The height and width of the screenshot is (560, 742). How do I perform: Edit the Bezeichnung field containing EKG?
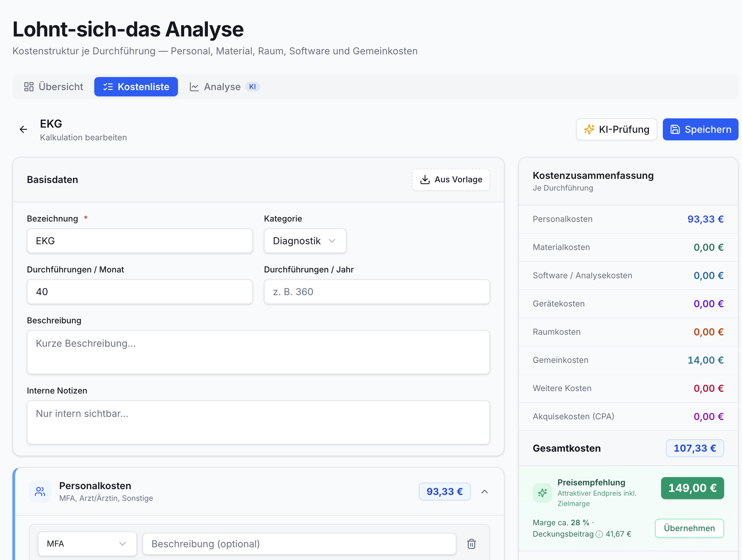coord(140,241)
